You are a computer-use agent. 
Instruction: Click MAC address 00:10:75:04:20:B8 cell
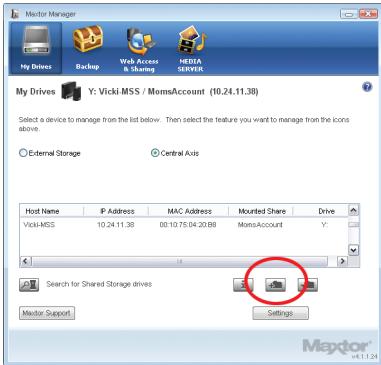188,225
